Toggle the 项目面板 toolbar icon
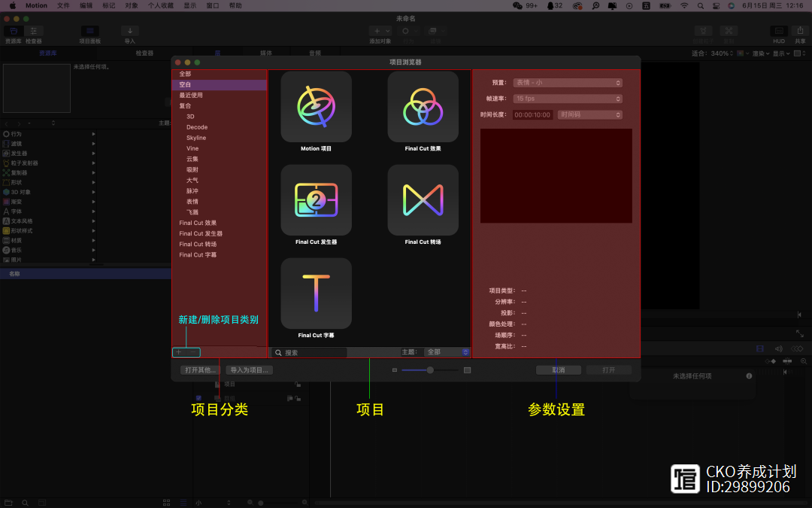 click(x=89, y=31)
